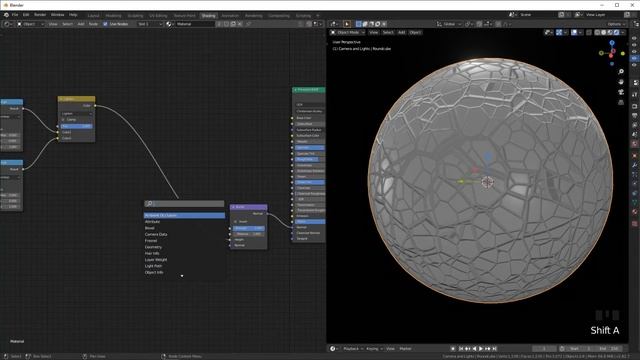Screen dimensions: 640x360
Task: Switch to the Animation workspace tab
Action: (230, 16)
